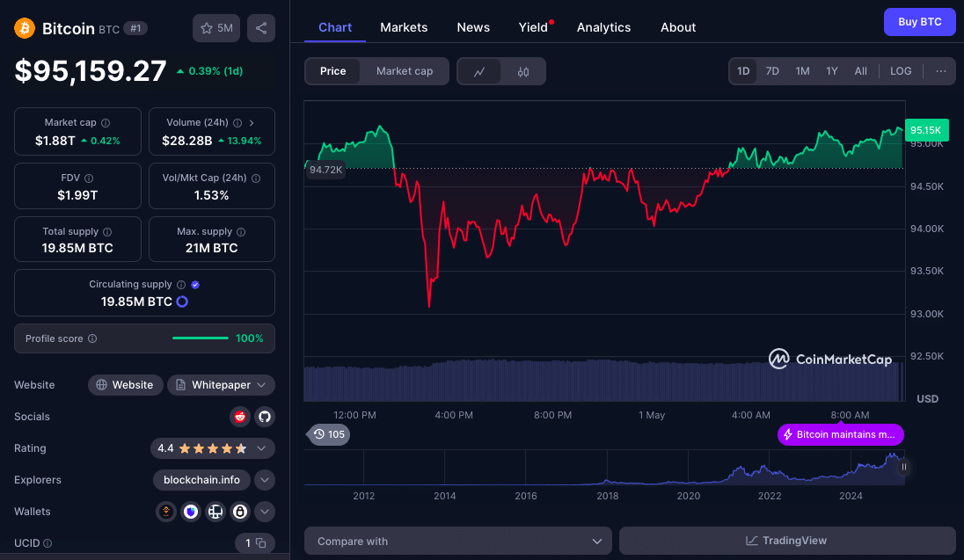The width and height of the screenshot is (964, 560).
Task: Set chart range to 1D
Action: [x=743, y=71]
